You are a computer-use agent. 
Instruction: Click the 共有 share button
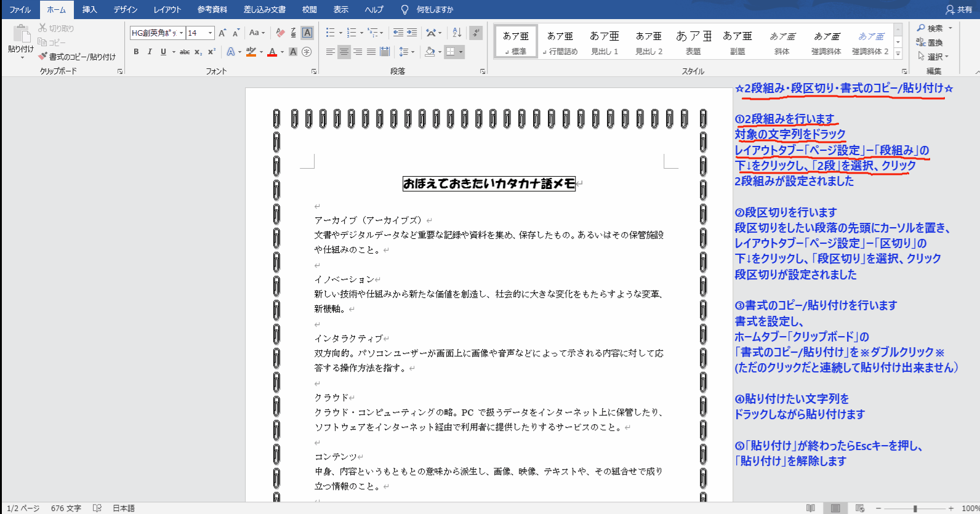coord(958,9)
